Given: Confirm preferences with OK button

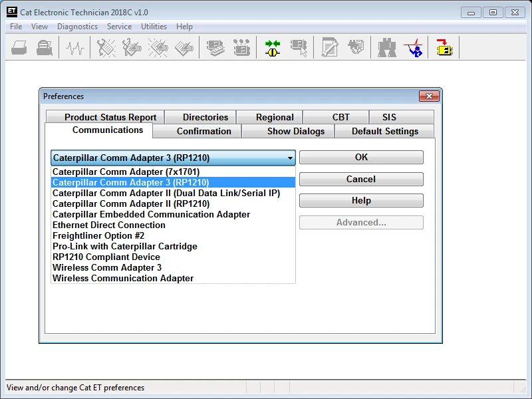Looking at the screenshot, I should tap(361, 158).
